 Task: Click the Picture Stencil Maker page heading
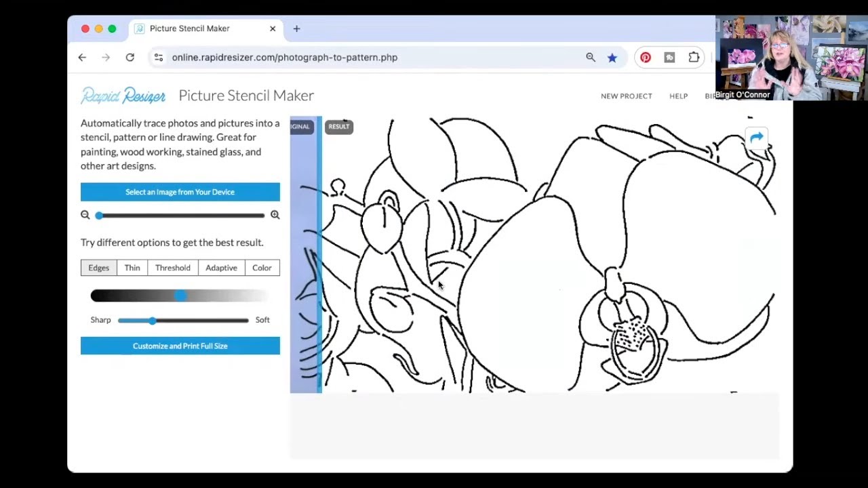point(246,96)
